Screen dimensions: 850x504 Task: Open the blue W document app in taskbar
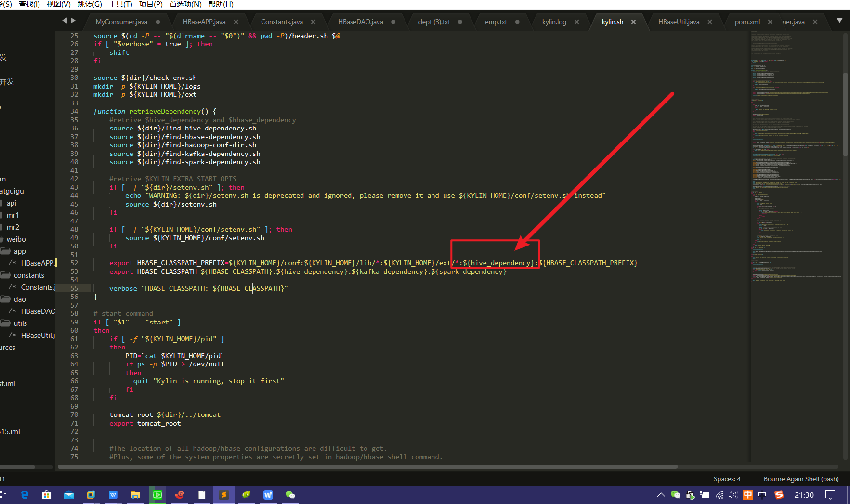tap(268, 495)
